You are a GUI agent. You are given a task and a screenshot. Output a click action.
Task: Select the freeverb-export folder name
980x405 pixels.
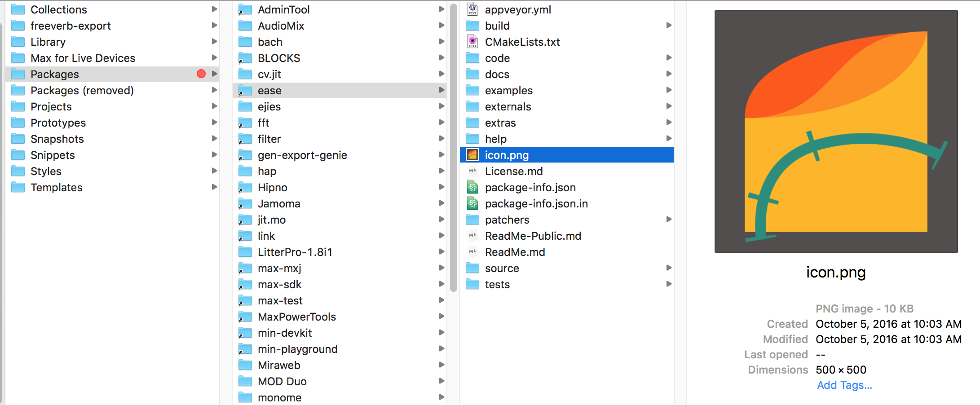71,26
